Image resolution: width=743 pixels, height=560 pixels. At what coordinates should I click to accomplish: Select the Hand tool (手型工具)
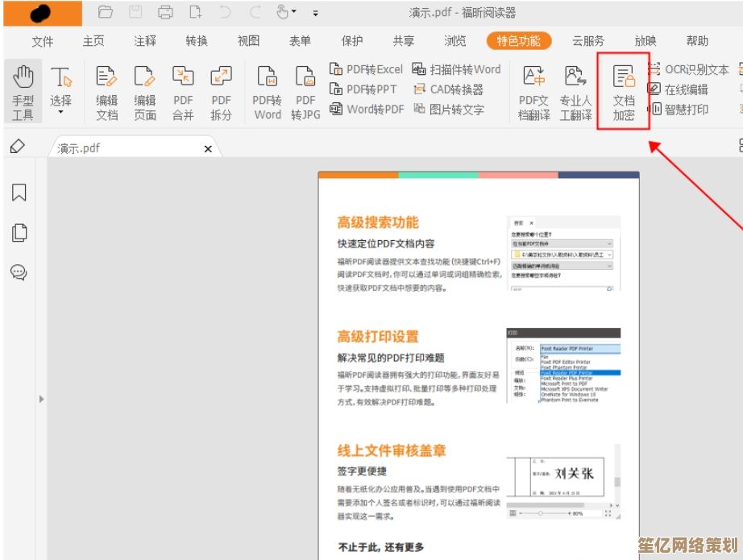23,92
